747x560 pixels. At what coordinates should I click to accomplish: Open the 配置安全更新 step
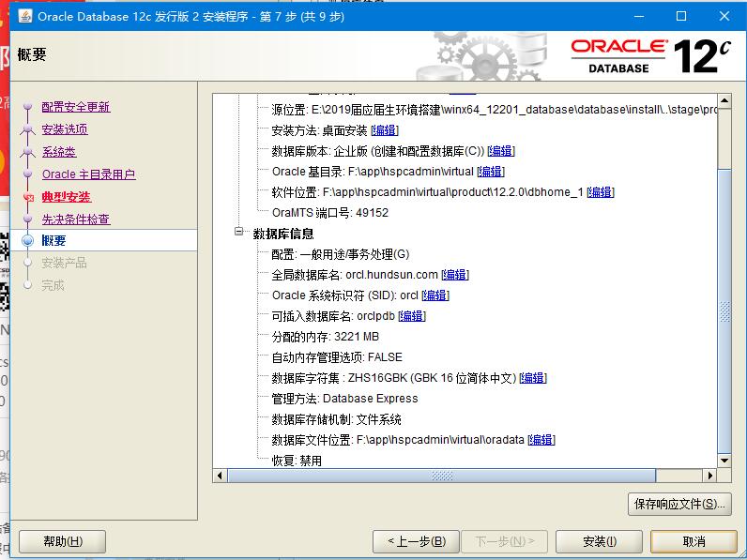[76, 107]
